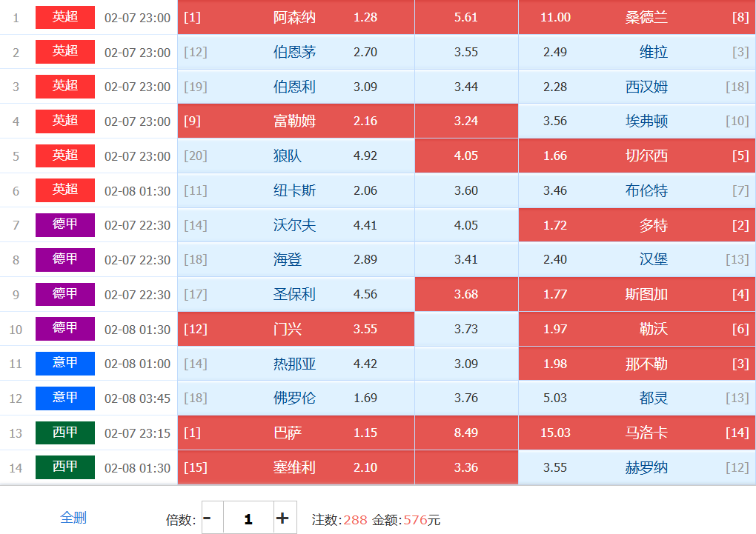Screen dimensions: 756x534
Task: Click the multiplier input field
Action: 248,518
